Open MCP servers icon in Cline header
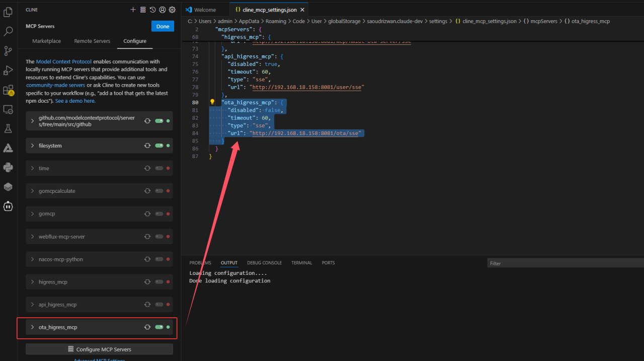This screenshot has width=644, height=361. pos(143,10)
